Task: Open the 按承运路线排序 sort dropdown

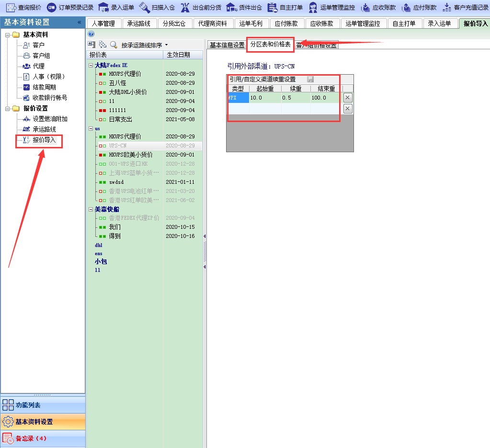Action: coord(145,45)
